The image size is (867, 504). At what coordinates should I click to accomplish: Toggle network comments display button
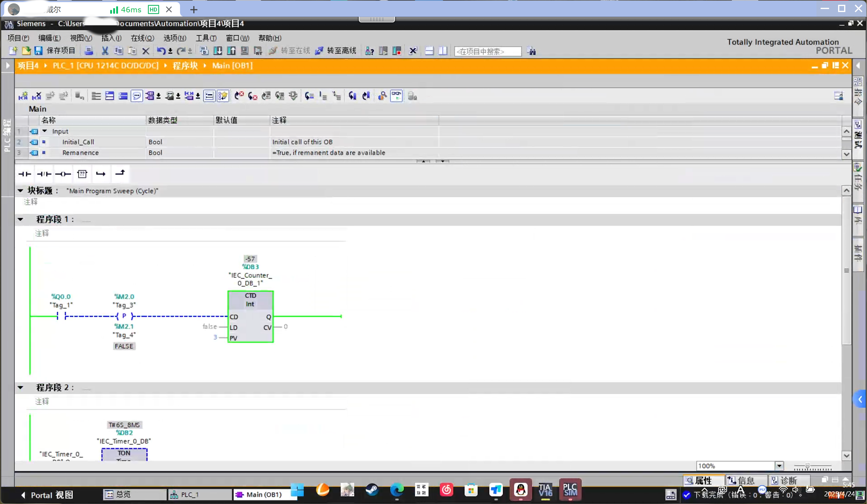click(137, 96)
